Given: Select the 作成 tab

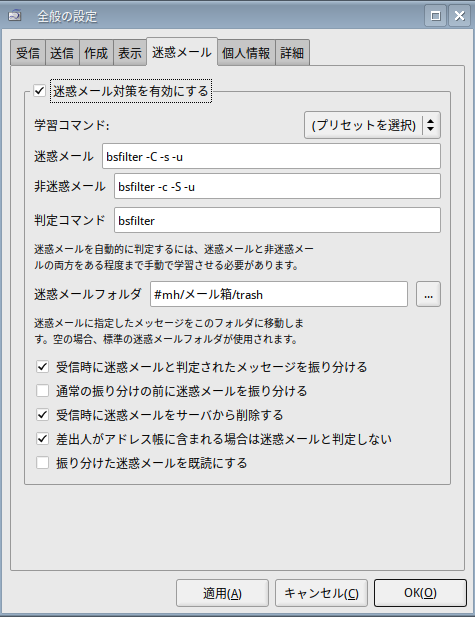Looking at the screenshot, I should click(x=96, y=53).
